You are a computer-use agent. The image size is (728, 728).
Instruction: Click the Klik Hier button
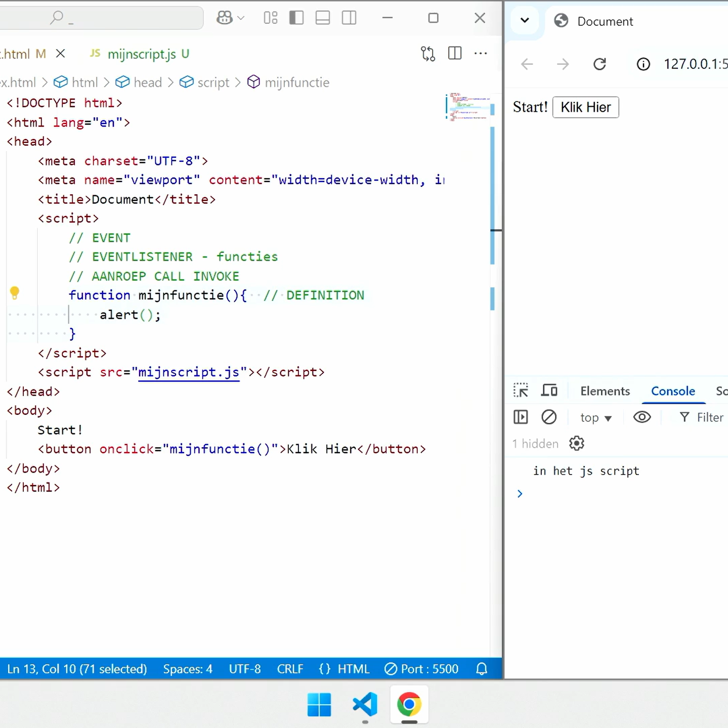[x=585, y=107]
